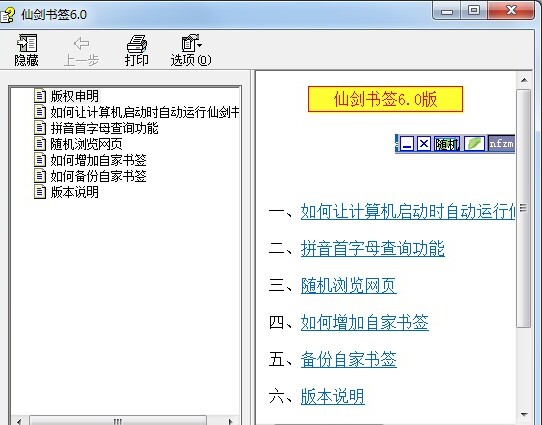The height and width of the screenshot is (425, 542).
Task: Click tree pane horizontal scroll right arrow
Action: [x=231, y=421]
